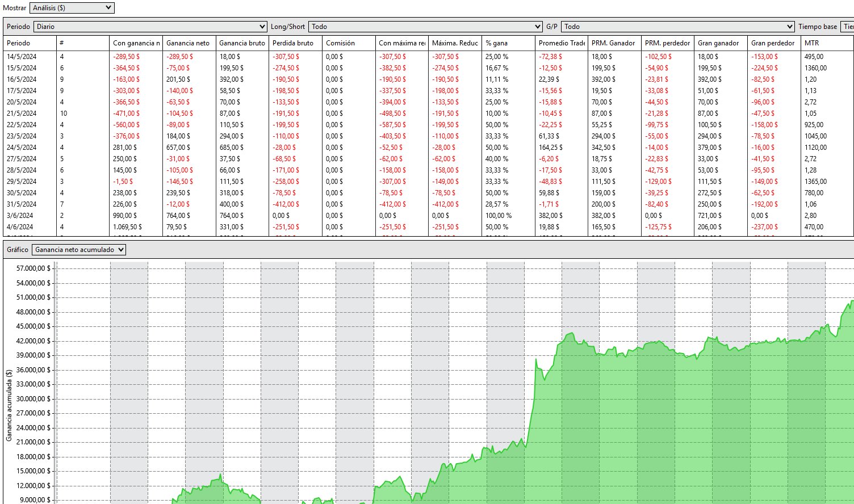Select the 20/5/2024 period row
Image resolution: width=854 pixels, height=504 pixels.
click(428, 102)
